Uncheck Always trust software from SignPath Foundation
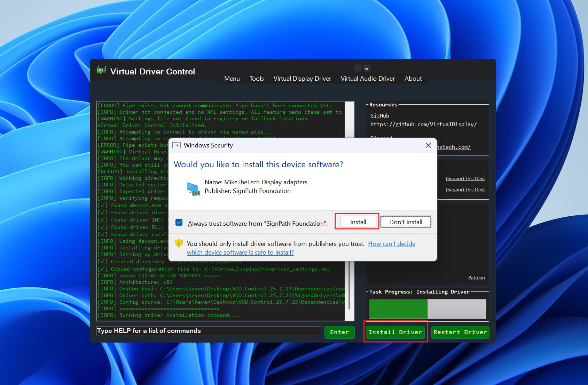The image size is (588, 385). 179,223
